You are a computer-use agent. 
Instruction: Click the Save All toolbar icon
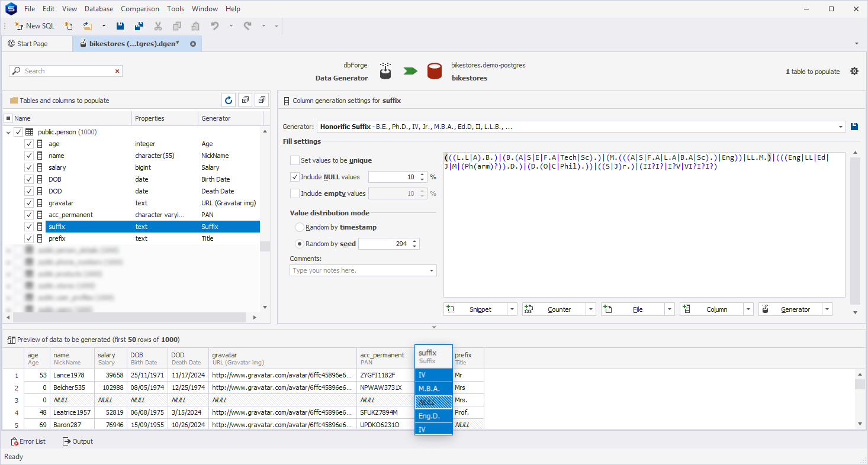point(139,26)
